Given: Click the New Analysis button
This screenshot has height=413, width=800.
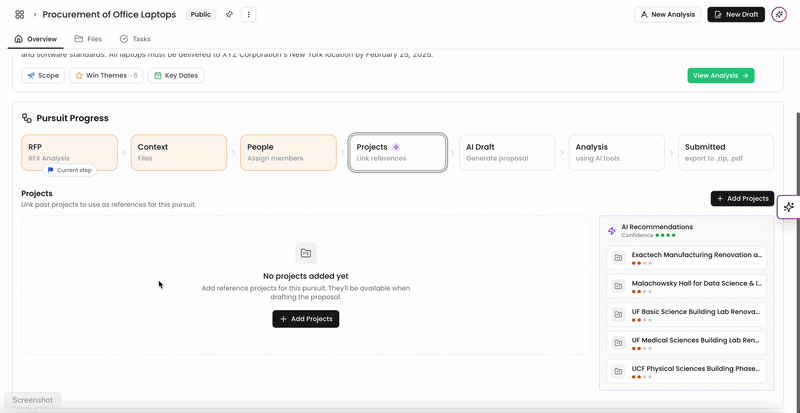Looking at the screenshot, I should coord(667,14).
